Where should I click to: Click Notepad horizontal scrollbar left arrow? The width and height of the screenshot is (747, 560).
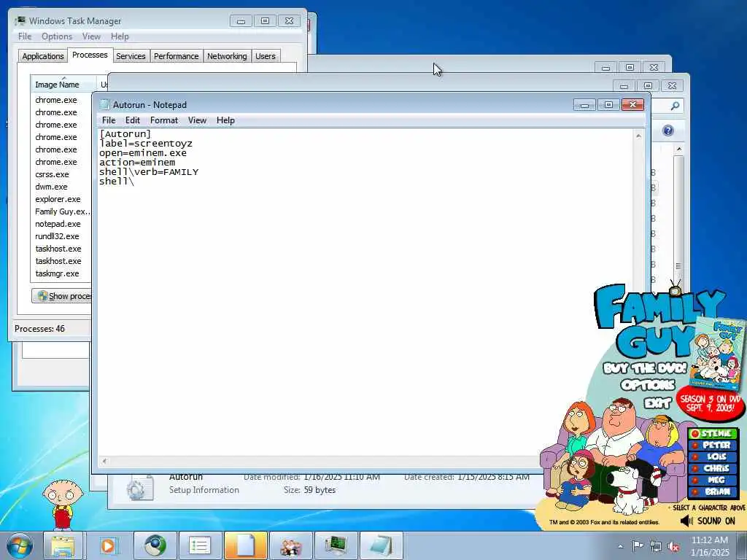click(x=104, y=461)
